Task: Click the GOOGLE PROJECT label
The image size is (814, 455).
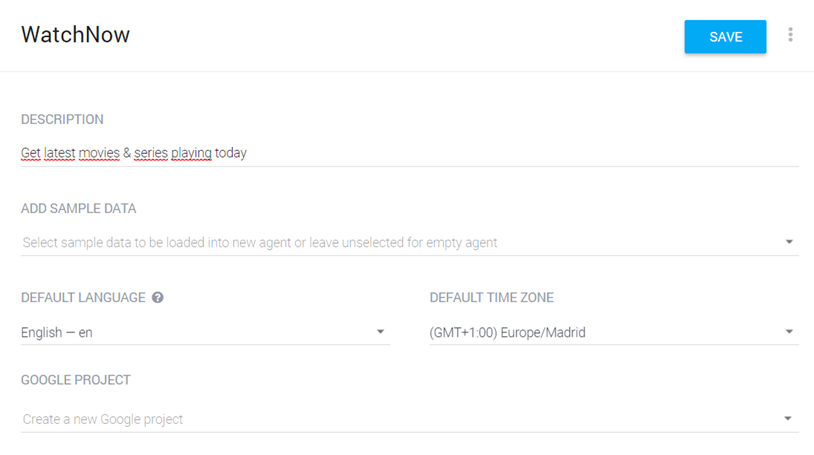Action: [x=76, y=380]
